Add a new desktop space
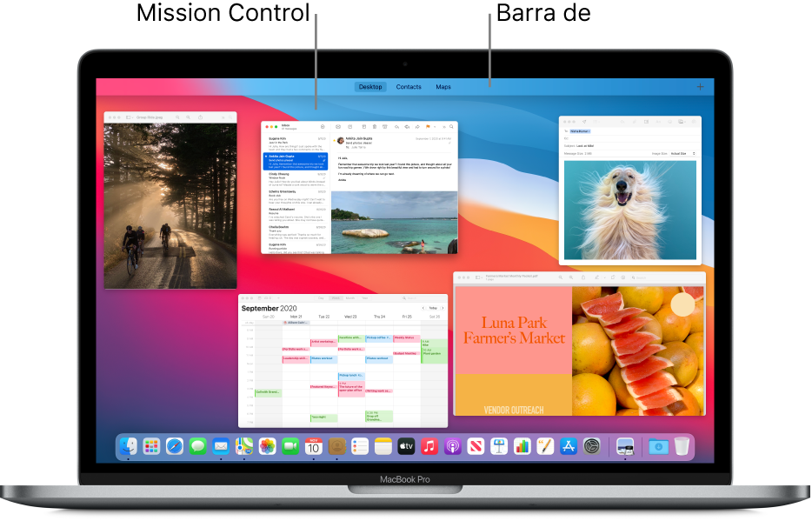 point(700,87)
